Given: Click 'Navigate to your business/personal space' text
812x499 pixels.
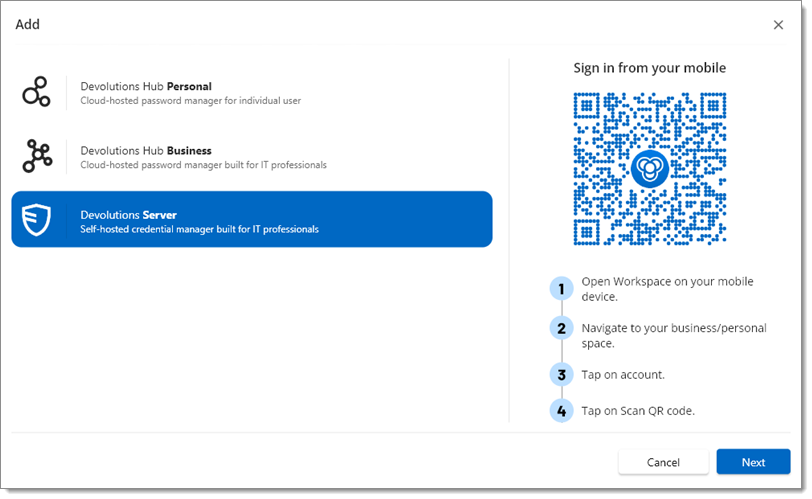Looking at the screenshot, I should click(674, 335).
